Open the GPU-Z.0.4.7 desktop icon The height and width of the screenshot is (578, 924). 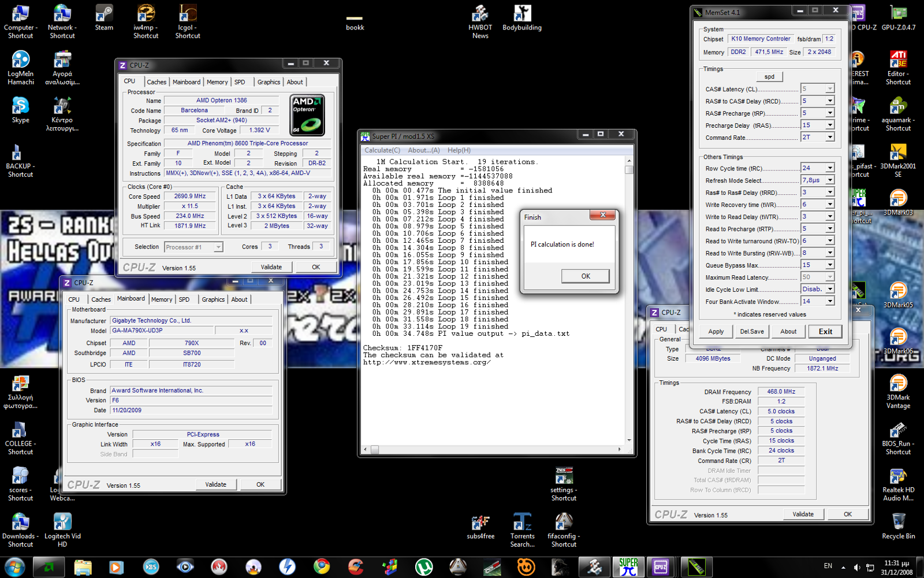click(x=899, y=17)
